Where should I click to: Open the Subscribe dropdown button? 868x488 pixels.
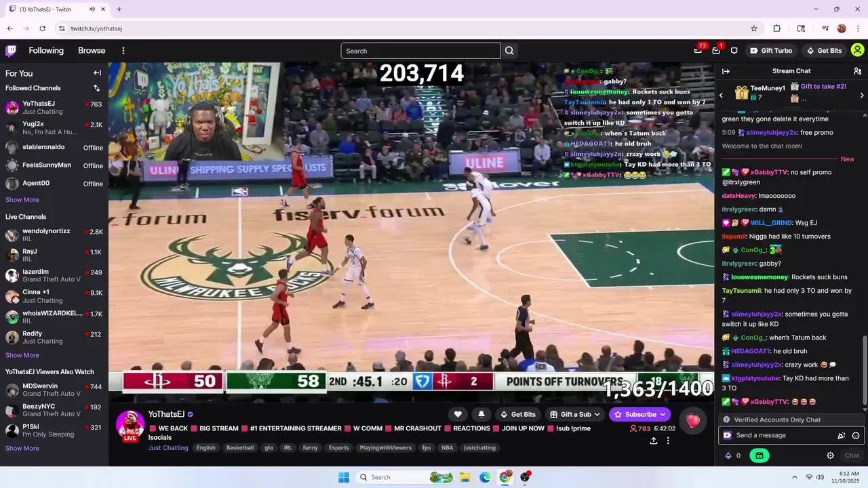coord(639,414)
